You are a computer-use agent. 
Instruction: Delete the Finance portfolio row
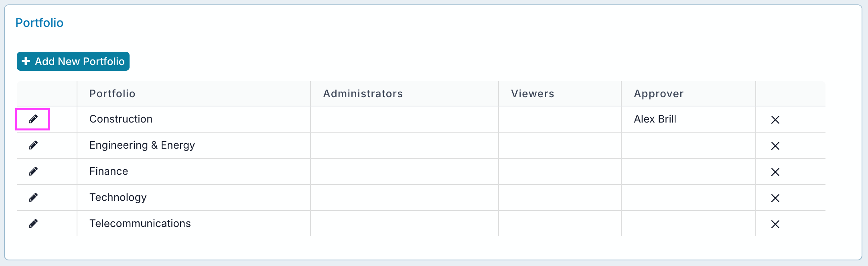tap(775, 172)
